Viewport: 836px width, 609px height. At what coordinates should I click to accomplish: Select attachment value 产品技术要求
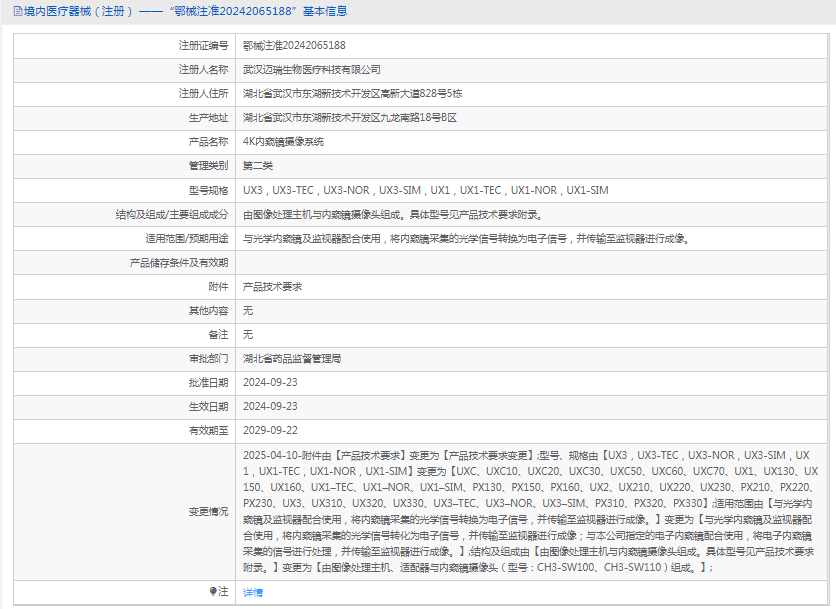click(272, 286)
